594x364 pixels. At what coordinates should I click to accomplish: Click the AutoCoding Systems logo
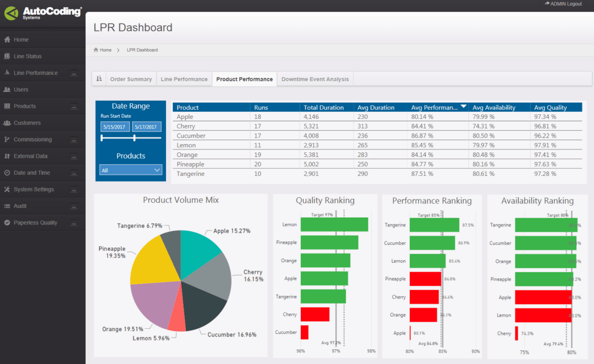(42, 13)
